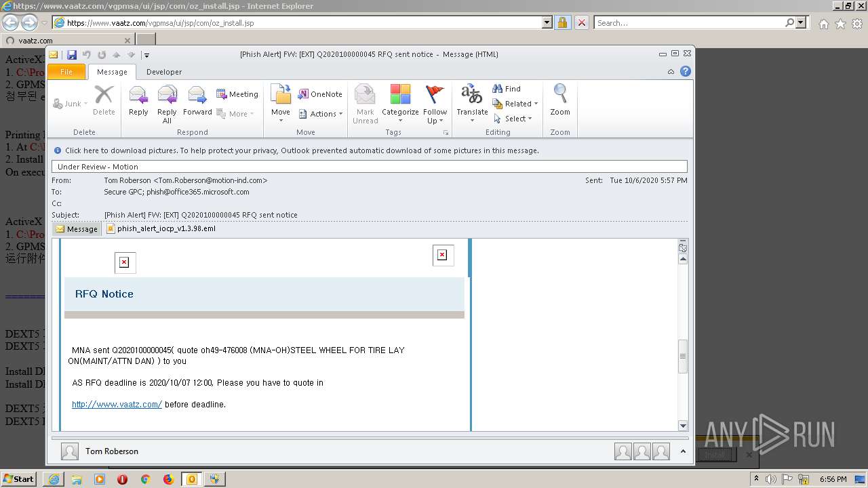This screenshot has width=868, height=488.
Task: Open IE Tools gear icon
Action: tap(857, 24)
